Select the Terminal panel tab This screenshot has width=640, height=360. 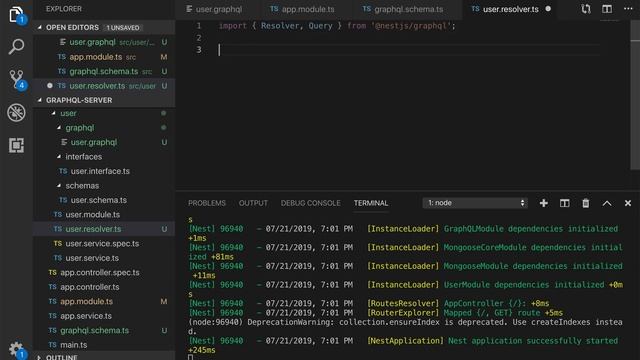click(371, 203)
